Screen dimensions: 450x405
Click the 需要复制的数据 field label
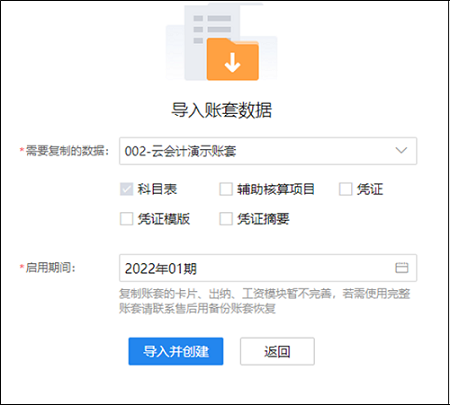[67, 151]
